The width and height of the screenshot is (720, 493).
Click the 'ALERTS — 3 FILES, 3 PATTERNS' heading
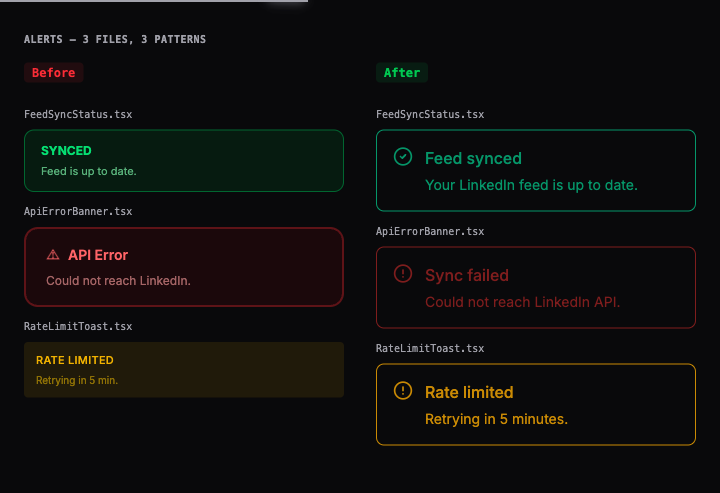(x=115, y=39)
